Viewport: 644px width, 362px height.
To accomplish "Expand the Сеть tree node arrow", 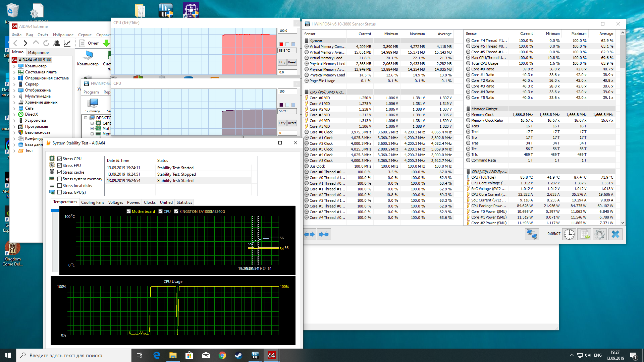I will point(14,109).
